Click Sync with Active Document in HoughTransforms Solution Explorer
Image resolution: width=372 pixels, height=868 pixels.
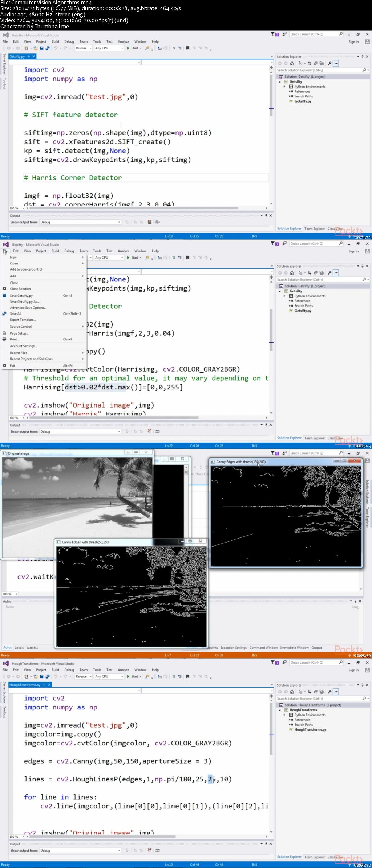[310, 692]
